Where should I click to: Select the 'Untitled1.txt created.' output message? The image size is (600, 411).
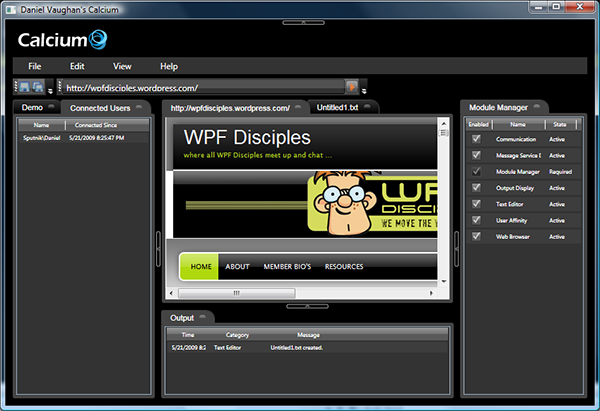(297, 347)
